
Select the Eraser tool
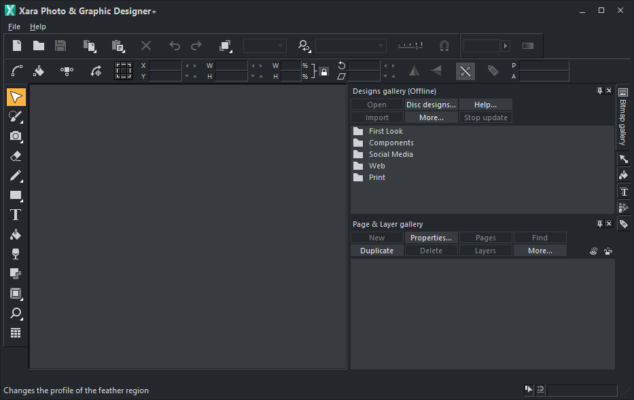[16, 156]
